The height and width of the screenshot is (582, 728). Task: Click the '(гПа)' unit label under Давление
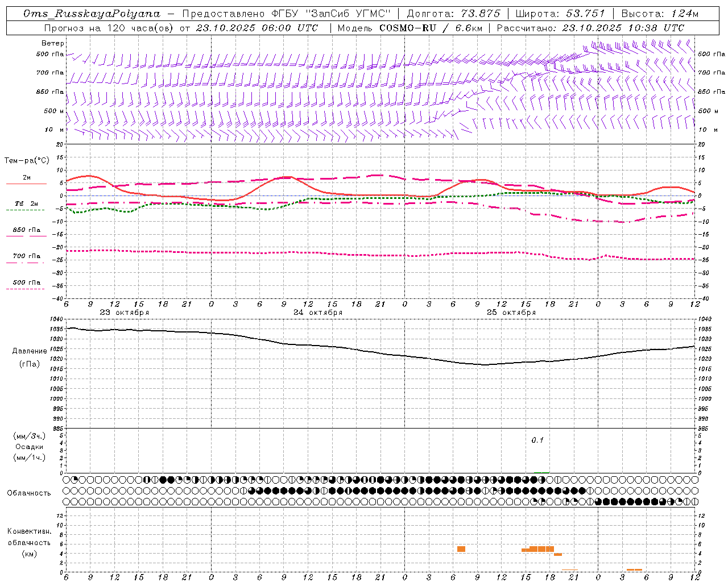click(30, 364)
